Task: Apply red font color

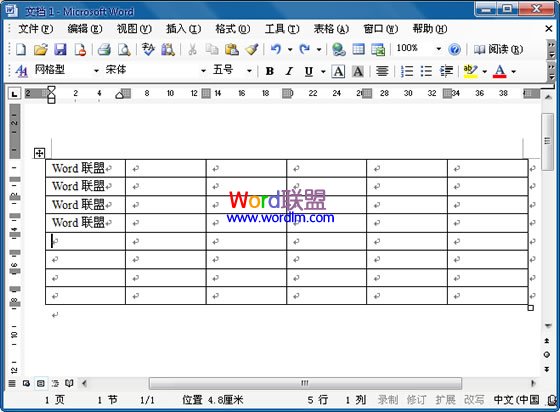Action: click(x=499, y=71)
